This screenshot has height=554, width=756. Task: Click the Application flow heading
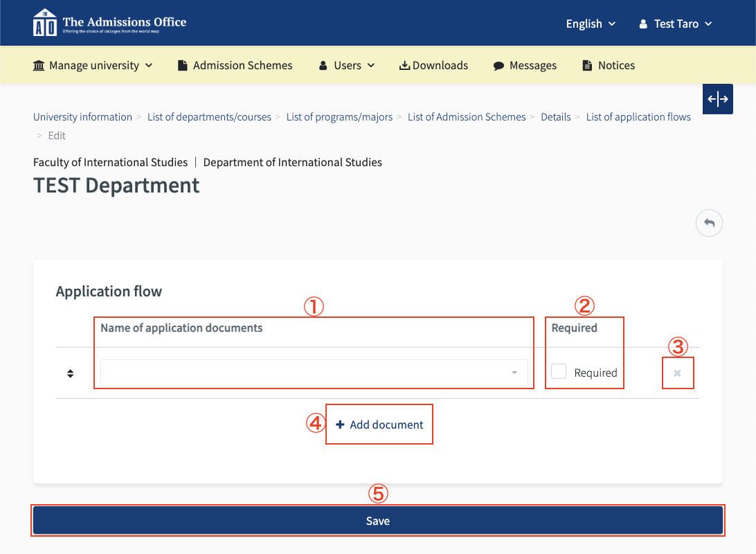(x=109, y=292)
